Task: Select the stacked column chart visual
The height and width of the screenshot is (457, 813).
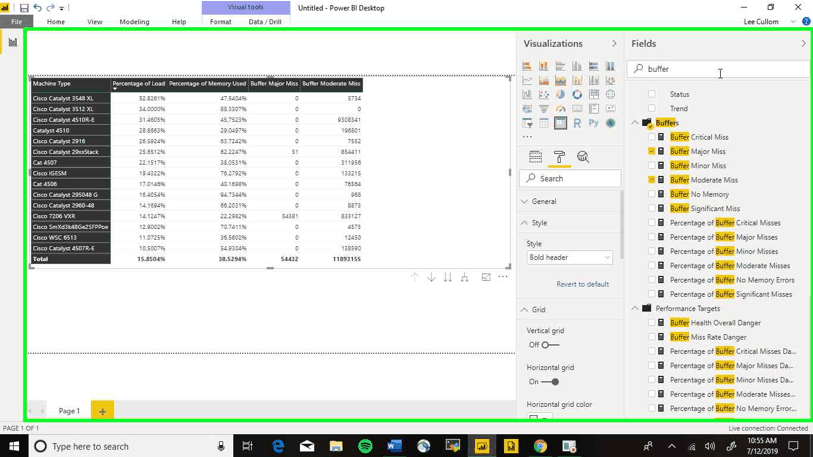Action: click(543, 66)
